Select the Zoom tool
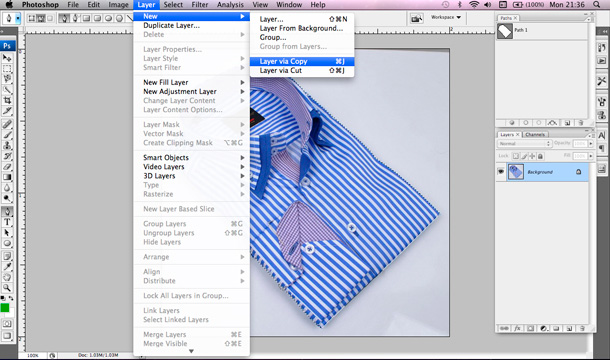 (x=7, y=288)
